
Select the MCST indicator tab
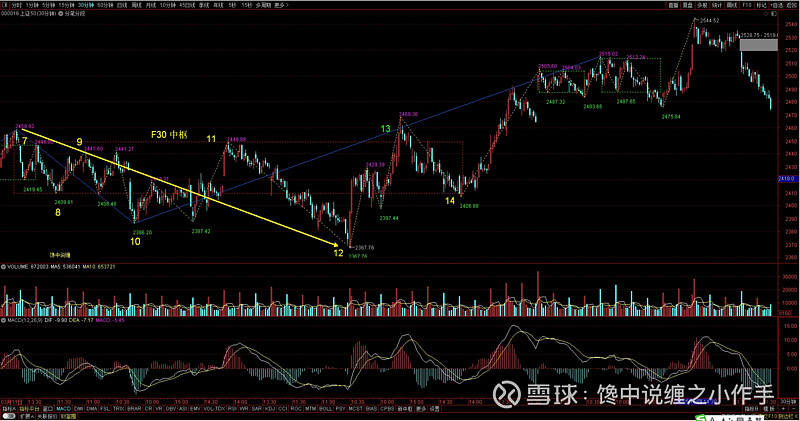356,409
